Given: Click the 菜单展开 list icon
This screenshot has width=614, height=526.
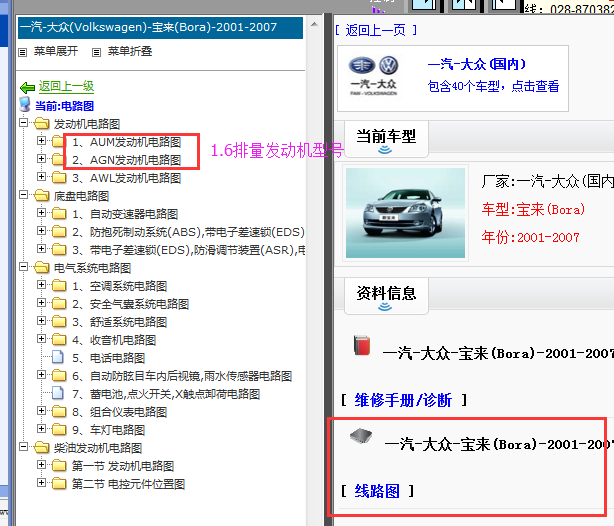Looking at the screenshot, I should (x=23, y=52).
